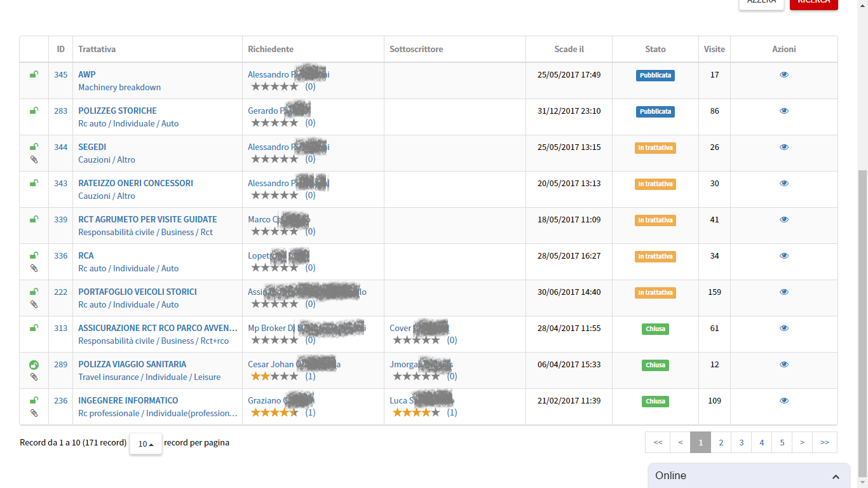Click the paperclip attachment icon for SEGEDI

34,159
